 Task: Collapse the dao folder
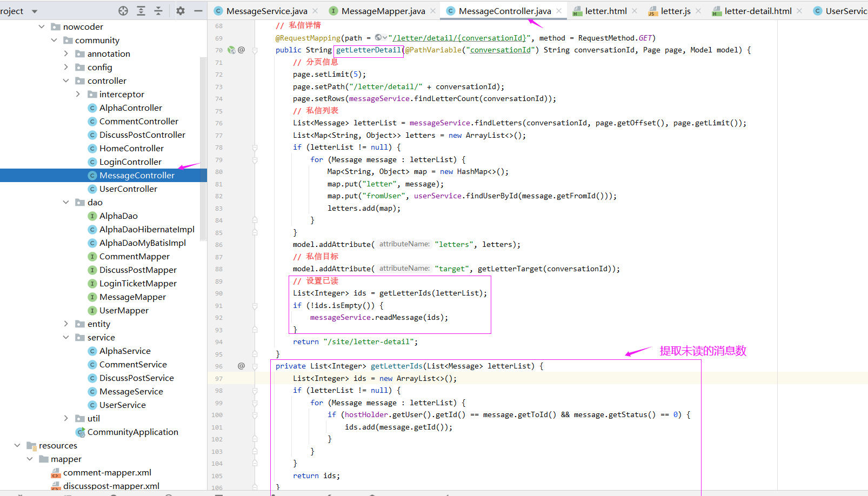[66, 202]
